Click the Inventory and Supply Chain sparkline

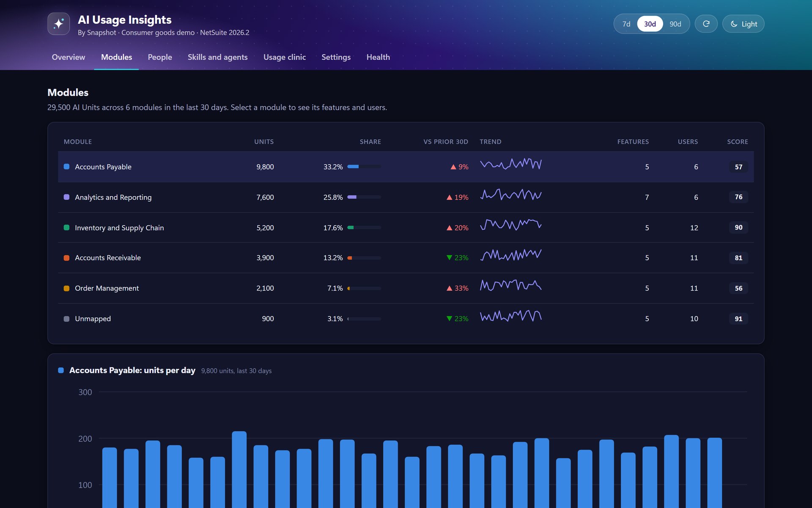pyautogui.click(x=511, y=224)
